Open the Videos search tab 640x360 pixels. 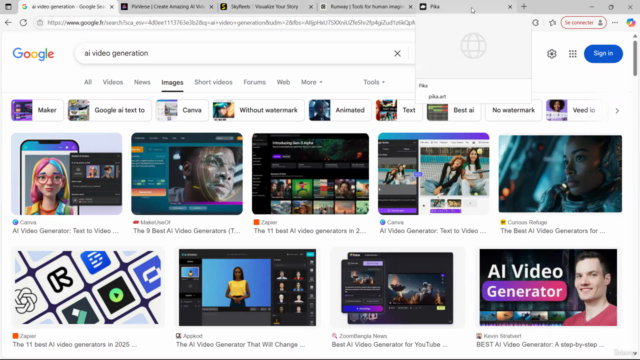pos(113,82)
